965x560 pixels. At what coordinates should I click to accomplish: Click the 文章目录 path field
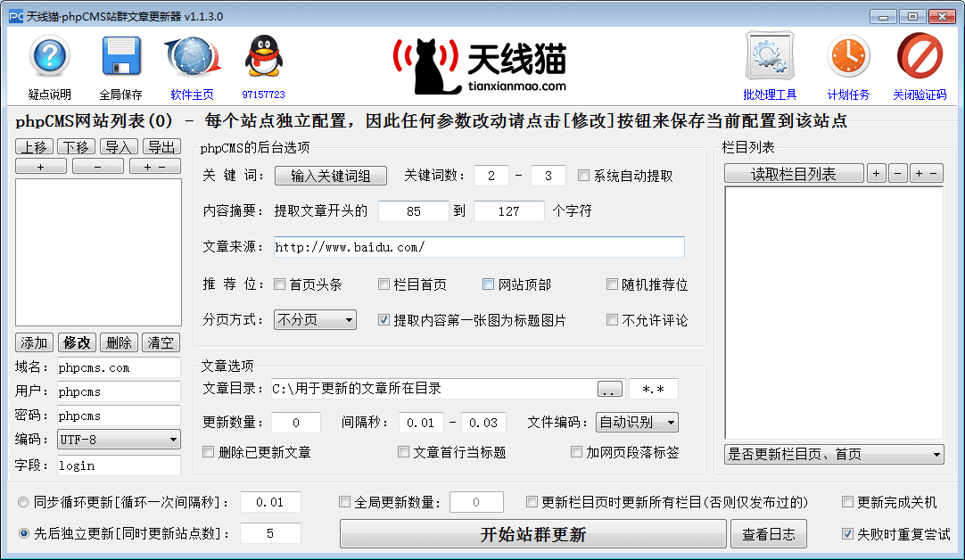(433, 389)
